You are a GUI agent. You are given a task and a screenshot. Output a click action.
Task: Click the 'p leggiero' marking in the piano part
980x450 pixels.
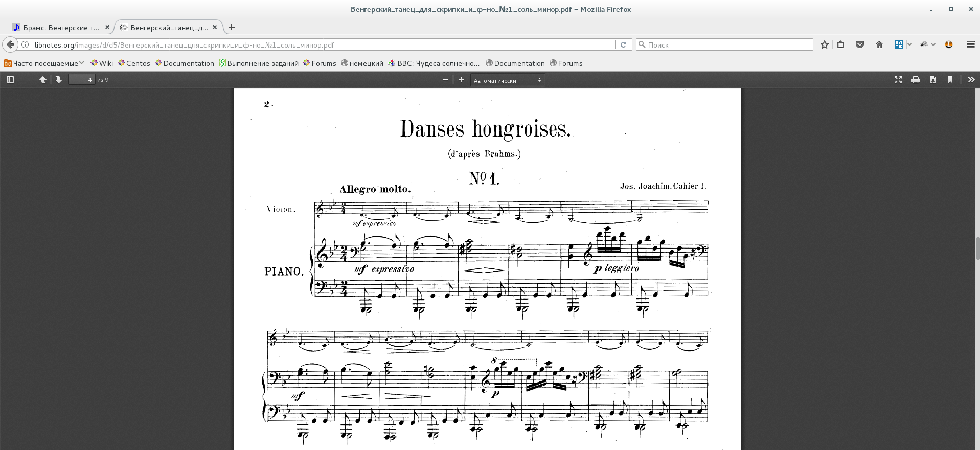point(617,268)
